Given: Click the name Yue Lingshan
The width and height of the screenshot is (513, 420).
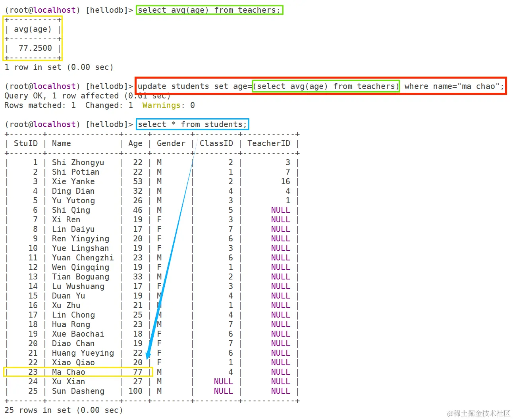Looking at the screenshot, I should click(x=80, y=248).
